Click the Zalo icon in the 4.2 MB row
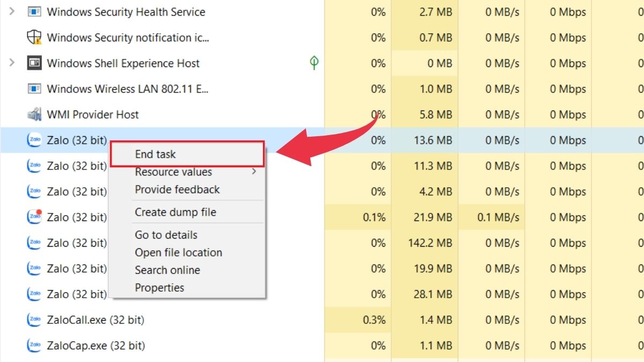This screenshot has height=362, width=644. (x=34, y=191)
